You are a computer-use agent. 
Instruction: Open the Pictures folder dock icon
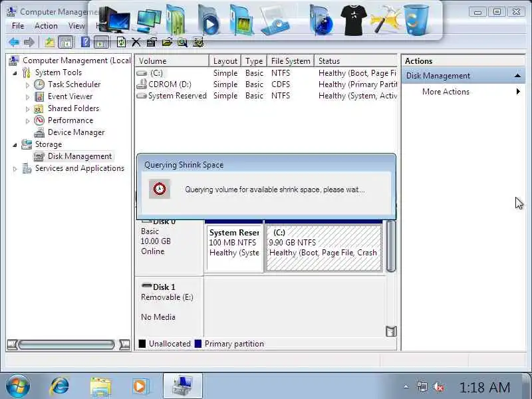pyautogui.click(x=241, y=20)
